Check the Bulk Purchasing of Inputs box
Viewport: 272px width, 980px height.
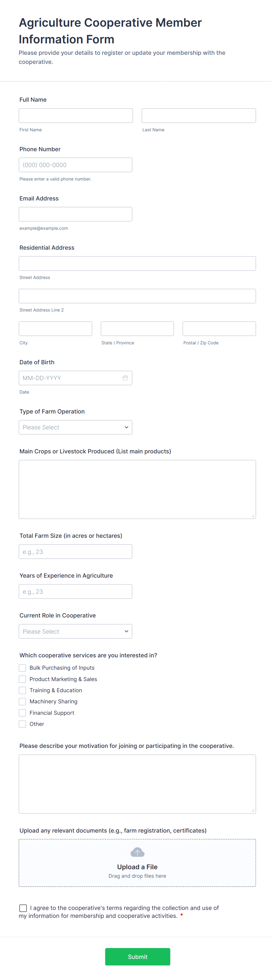coord(23,668)
